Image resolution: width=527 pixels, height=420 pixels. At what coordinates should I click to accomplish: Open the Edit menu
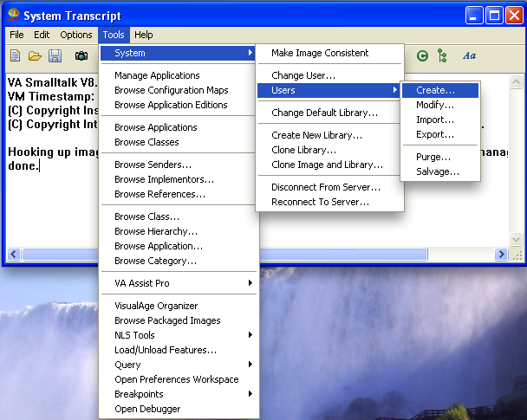[x=42, y=35]
